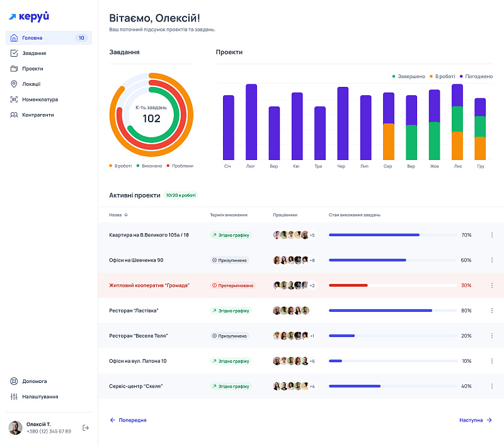Click the Локації map pin icon

(x=14, y=84)
